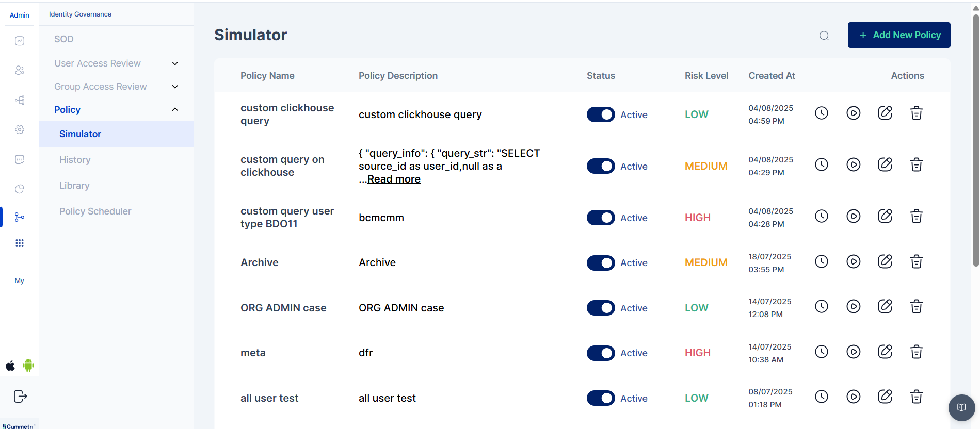Expand the User Access Review section
The width and height of the screenshot is (980, 429).
(175, 63)
